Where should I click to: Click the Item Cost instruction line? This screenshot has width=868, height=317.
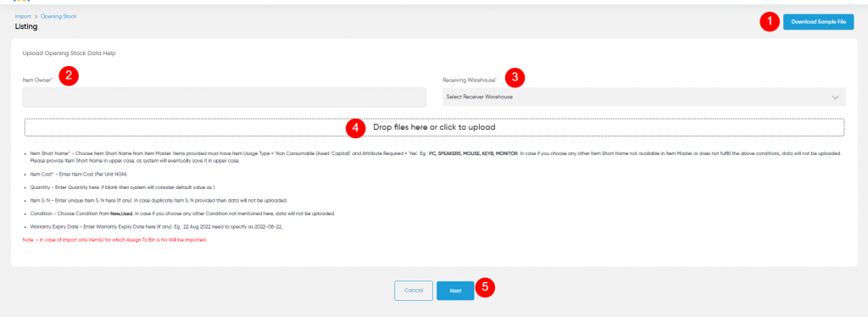tap(79, 174)
